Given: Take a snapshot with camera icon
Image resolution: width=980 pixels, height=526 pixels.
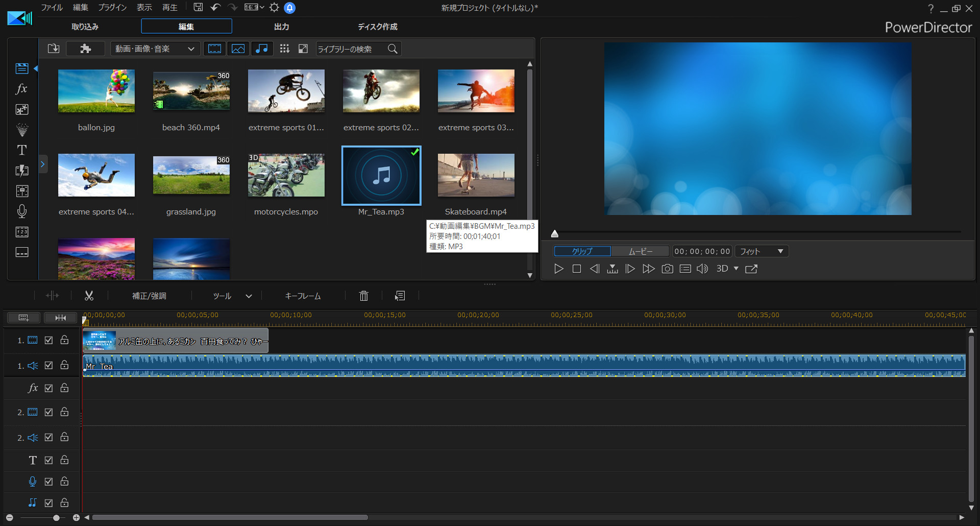Looking at the screenshot, I should (667, 269).
